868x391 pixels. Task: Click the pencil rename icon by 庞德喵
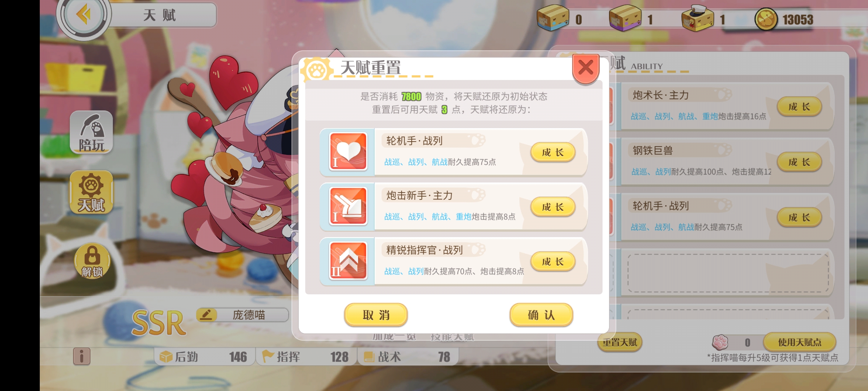[x=206, y=314]
